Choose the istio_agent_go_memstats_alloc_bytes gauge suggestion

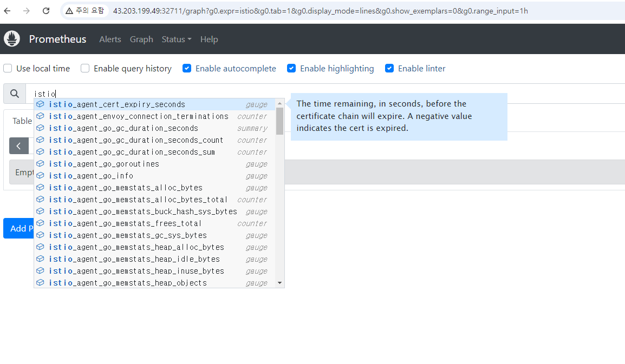[155, 188]
